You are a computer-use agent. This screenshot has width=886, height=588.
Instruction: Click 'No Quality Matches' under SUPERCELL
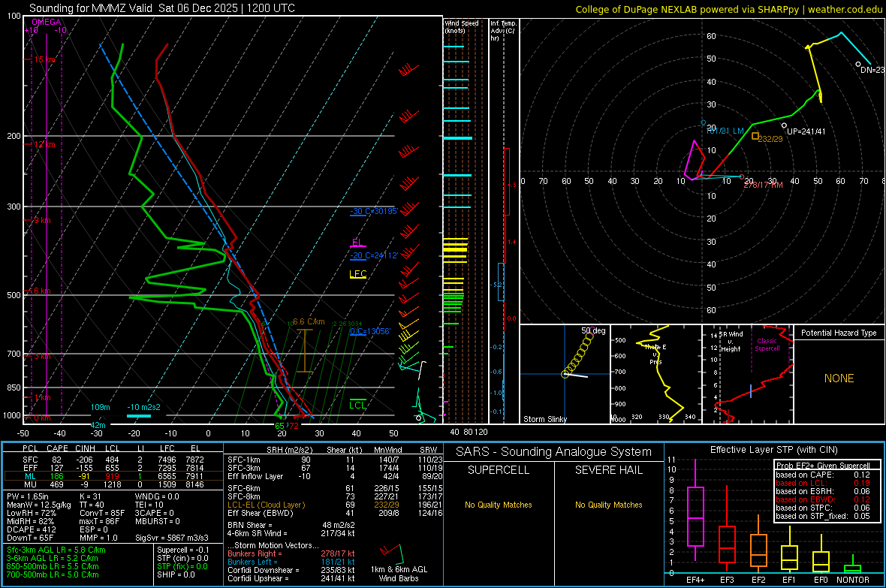click(499, 505)
